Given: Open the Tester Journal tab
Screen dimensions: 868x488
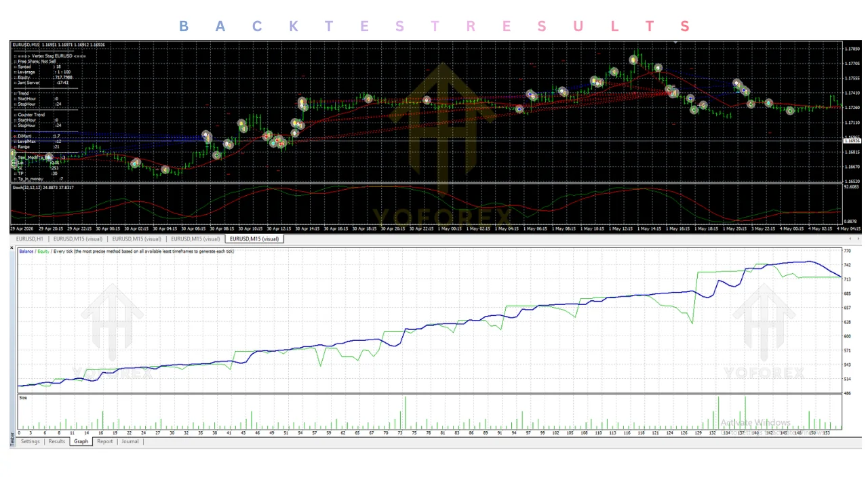Looking at the screenshot, I should click(x=130, y=441).
